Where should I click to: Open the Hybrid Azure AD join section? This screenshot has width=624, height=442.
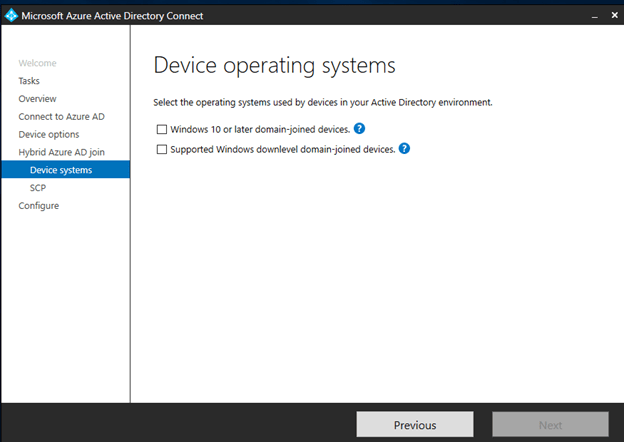(61, 152)
